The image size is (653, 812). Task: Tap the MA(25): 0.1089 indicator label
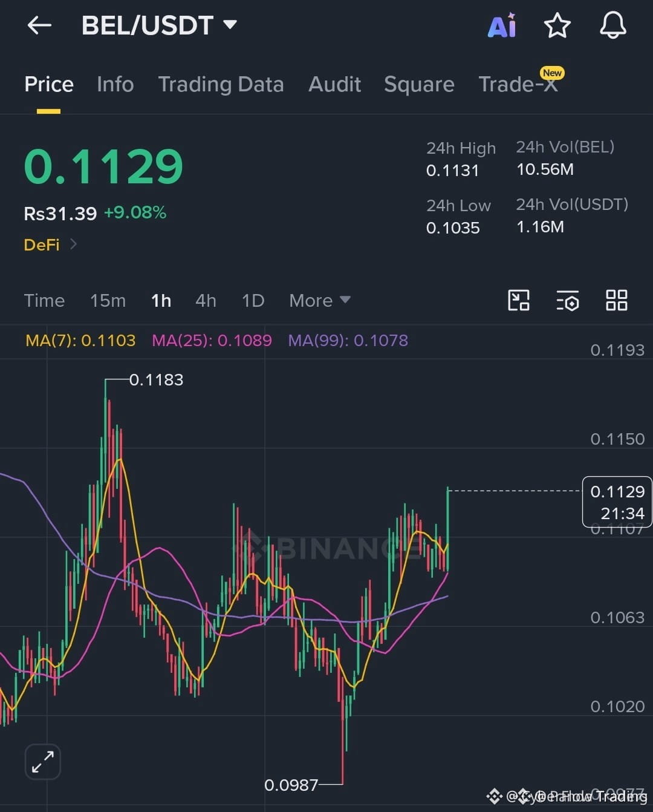click(212, 340)
